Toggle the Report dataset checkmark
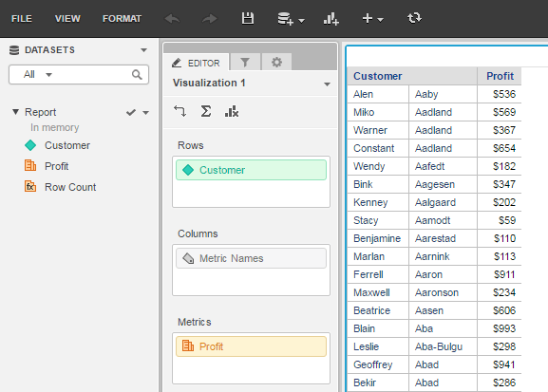 point(131,112)
